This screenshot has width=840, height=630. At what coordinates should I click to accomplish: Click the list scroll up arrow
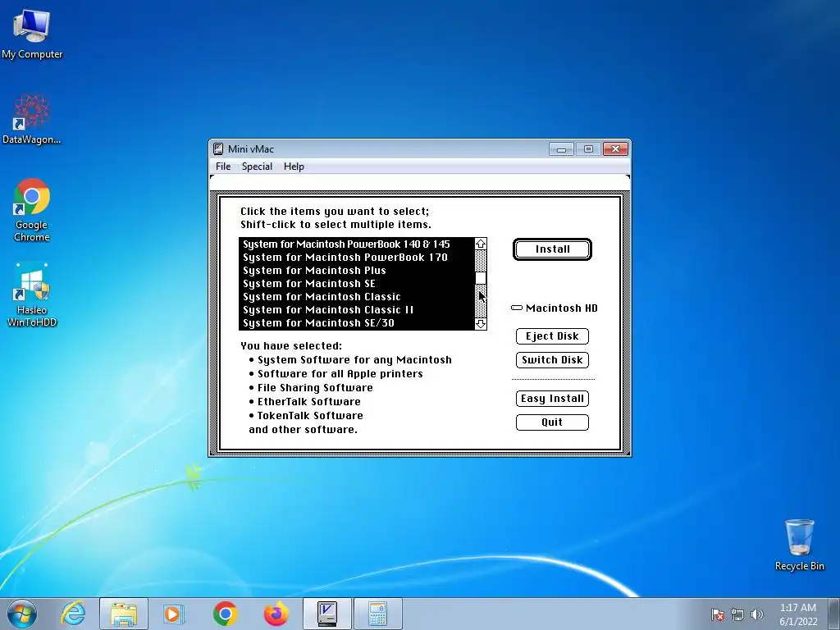[481, 244]
